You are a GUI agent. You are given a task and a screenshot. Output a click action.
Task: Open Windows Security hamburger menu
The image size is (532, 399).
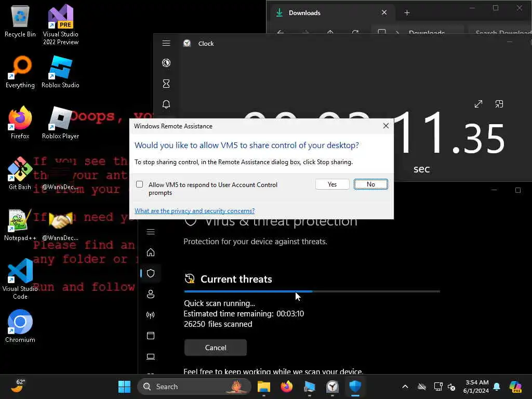pos(151,232)
